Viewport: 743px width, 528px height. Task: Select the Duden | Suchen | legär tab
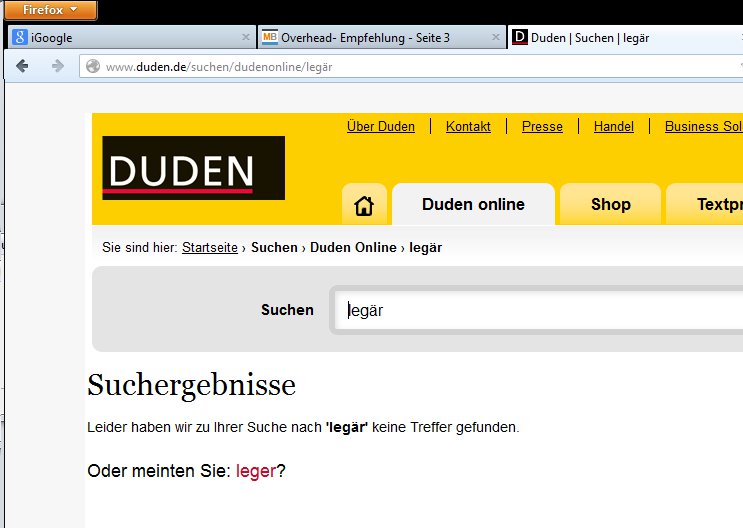pos(625,37)
